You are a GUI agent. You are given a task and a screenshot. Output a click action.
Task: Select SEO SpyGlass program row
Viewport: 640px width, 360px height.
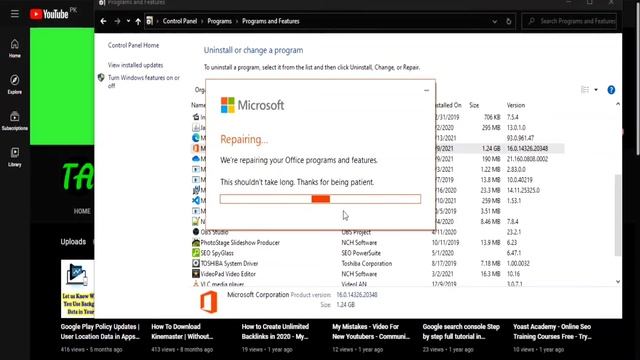tap(378, 253)
